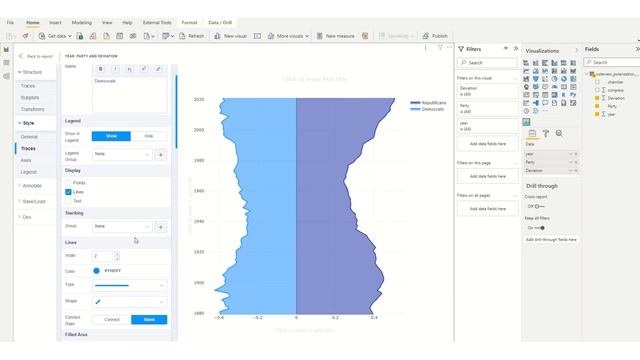Expand the Save/Load section
This screenshot has width=640, height=360.
coord(31,201)
